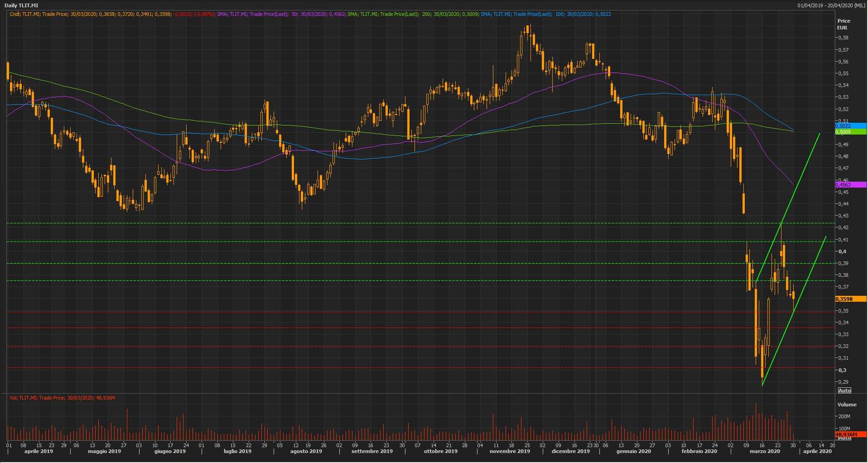Click the Auto scale button on price axis

[x=844, y=391]
